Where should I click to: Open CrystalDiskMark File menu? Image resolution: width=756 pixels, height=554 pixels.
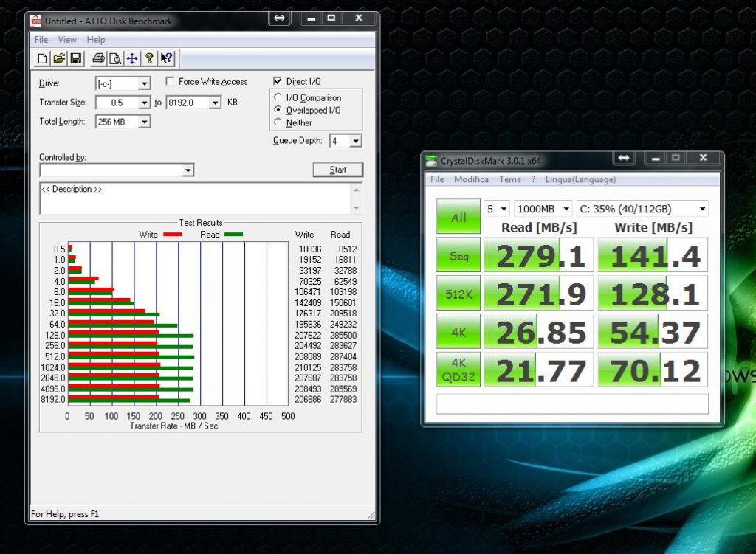(x=437, y=179)
